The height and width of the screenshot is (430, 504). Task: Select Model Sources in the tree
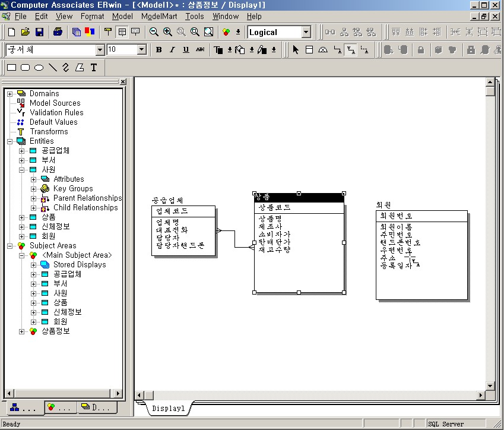(55, 103)
